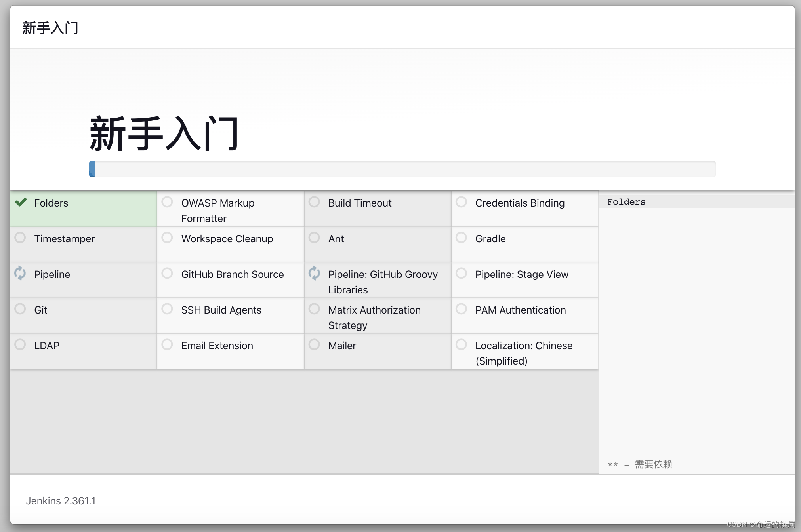Click the status circle beside Credentials Binding
The width and height of the screenshot is (801, 532).
[461, 202]
